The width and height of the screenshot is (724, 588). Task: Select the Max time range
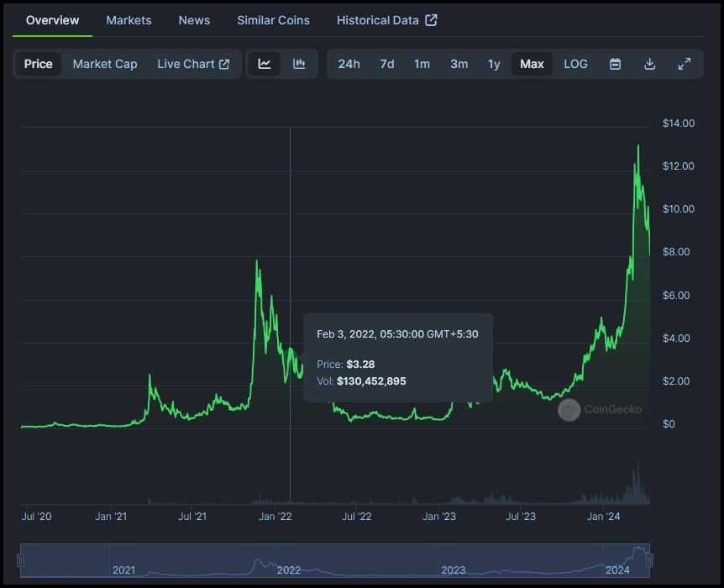(531, 63)
